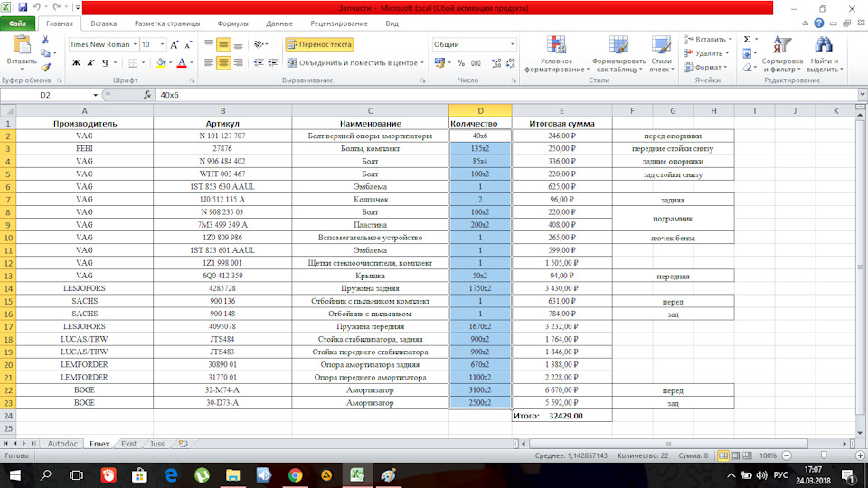Click the zoom slider handle

(x=824, y=455)
